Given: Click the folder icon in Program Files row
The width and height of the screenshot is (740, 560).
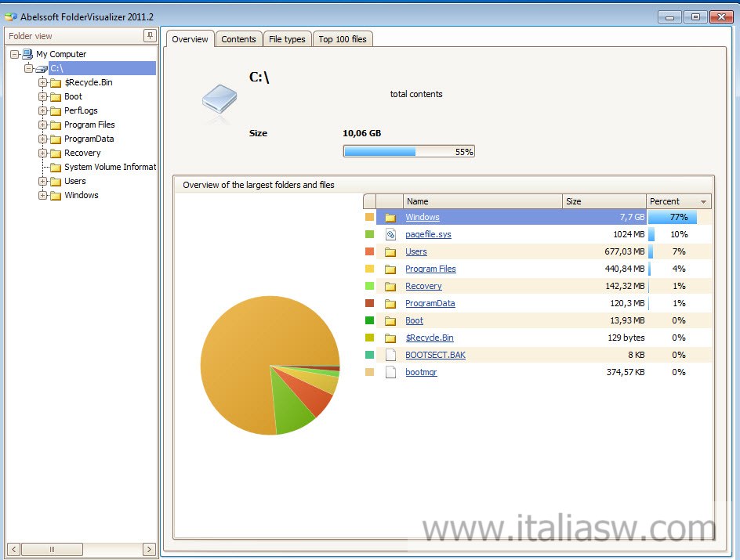Looking at the screenshot, I should (x=390, y=269).
